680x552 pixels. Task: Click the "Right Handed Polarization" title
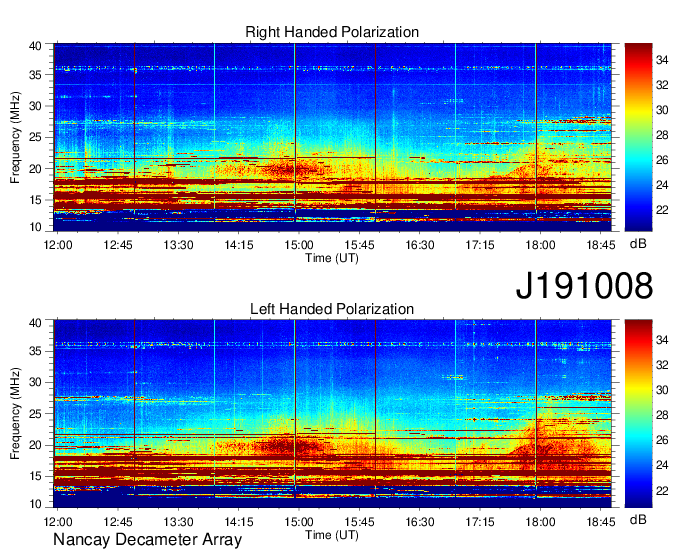pyautogui.click(x=332, y=32)
